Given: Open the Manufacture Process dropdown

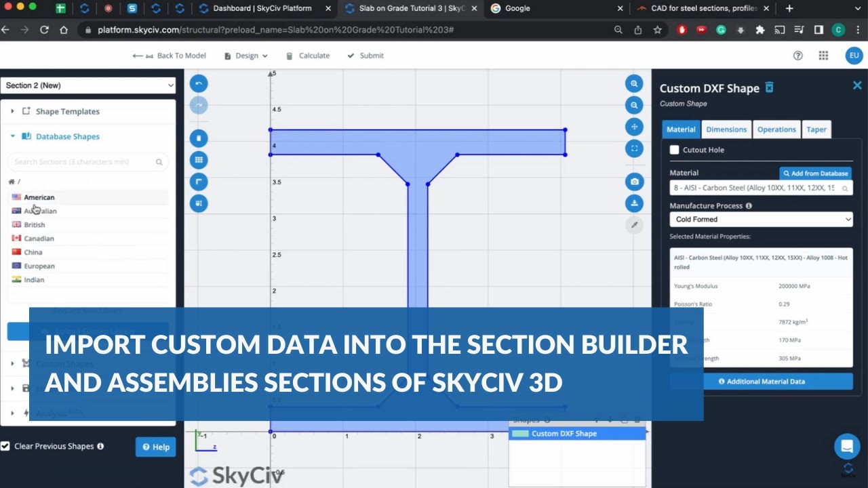Looking at the screenshot, I should click(761, 220).
